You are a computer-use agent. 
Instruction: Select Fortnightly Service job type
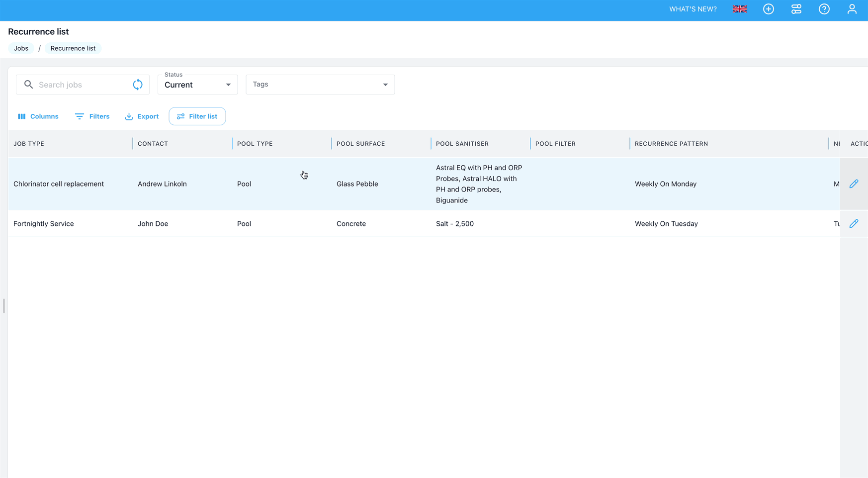[x=44, y=224]
